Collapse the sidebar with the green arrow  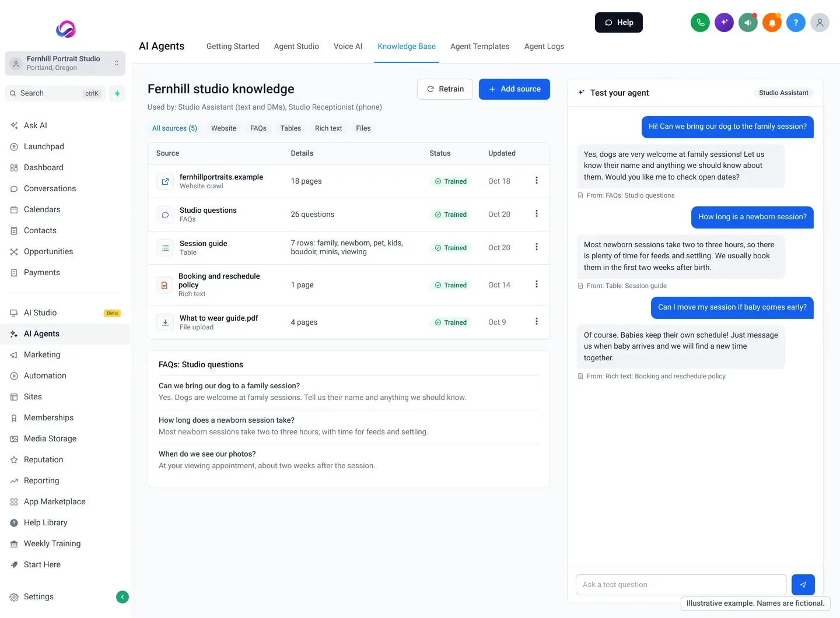point(123,597)
